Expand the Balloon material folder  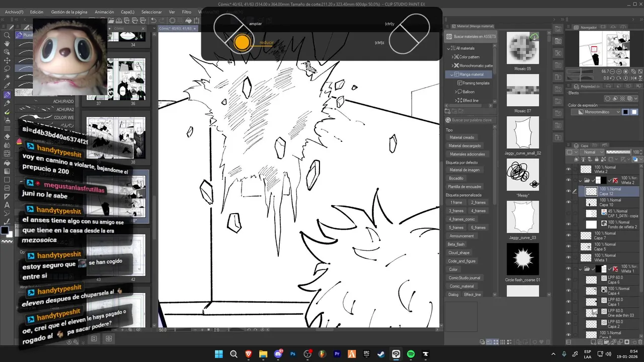point(456,92)
